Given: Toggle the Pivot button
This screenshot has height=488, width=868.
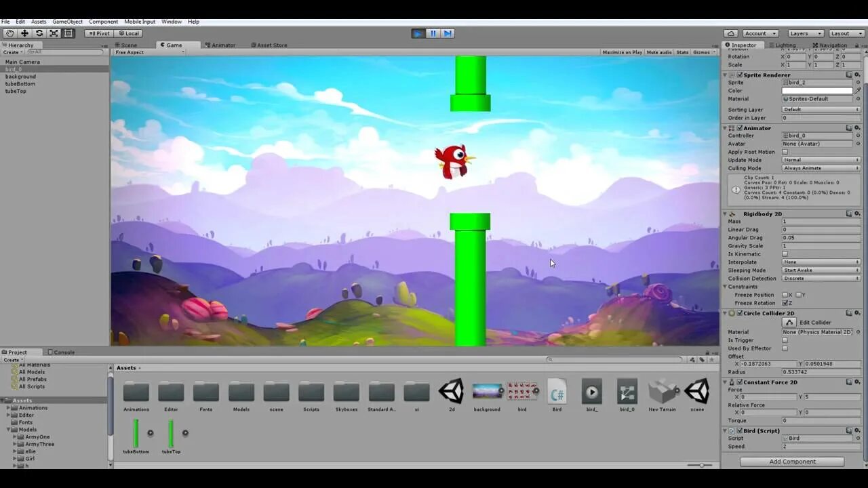Looking at the screenshot, I should click(x=99, y=33).
